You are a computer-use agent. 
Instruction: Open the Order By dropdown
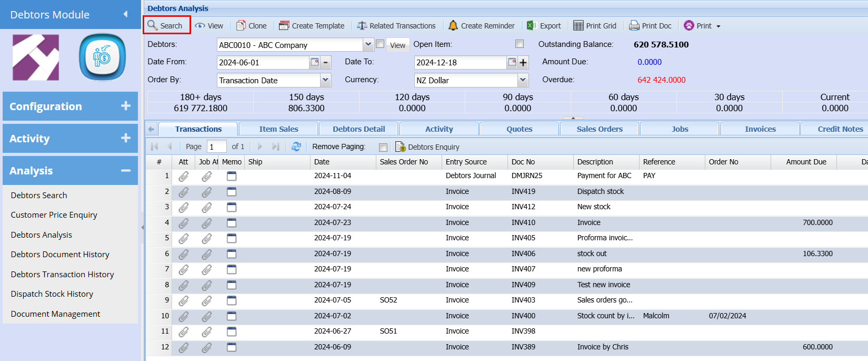tap(326, 80)
